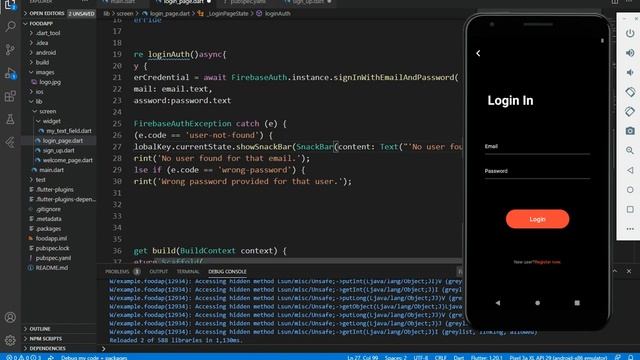The height and width of the screenshot is (360, 640).
Task: Tap the orange Login button
Action: [x=537, y=219]
